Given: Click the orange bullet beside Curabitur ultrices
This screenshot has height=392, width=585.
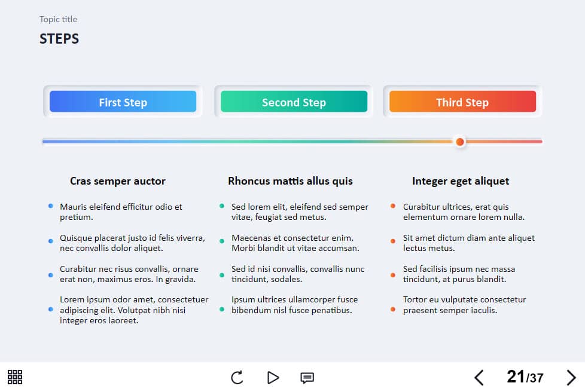Looking at the screenshot, I should pyautogui.click(x=393, y=206).
